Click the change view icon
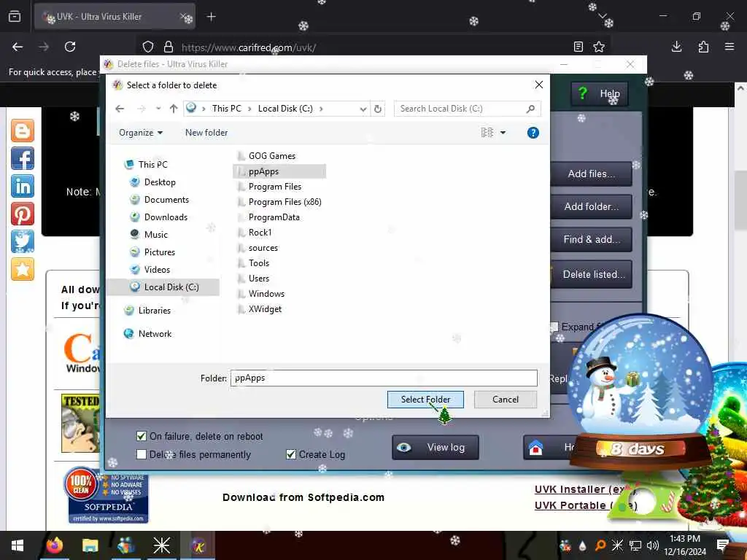Viewport: 747px width, 560px height. [487, 133]
